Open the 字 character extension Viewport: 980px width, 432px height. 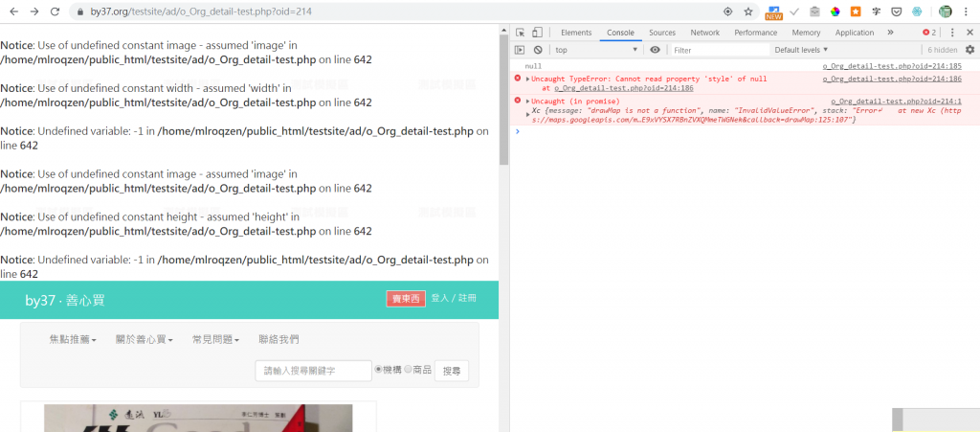pyautogui.click(x=877, y=11)
